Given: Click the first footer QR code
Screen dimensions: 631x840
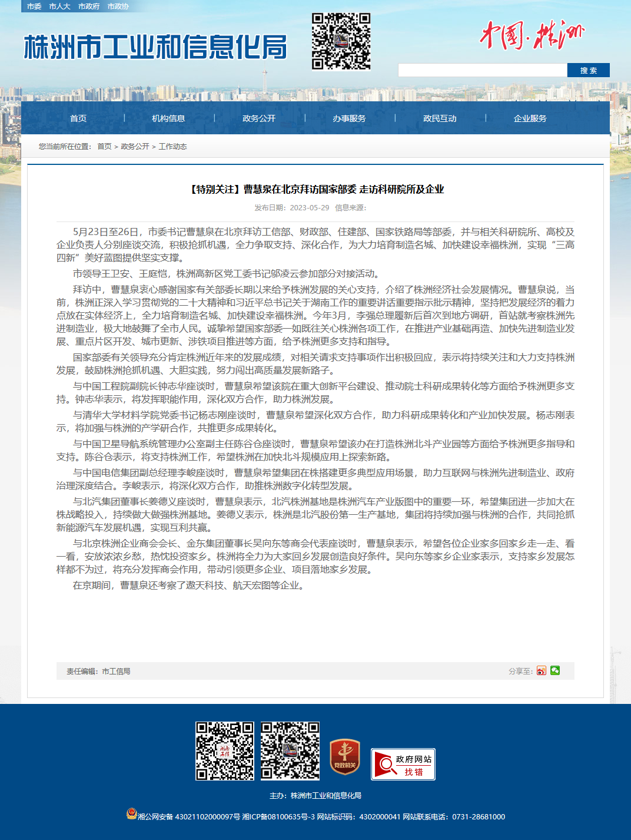Looking at the screenshot, I should coord(225,751).
